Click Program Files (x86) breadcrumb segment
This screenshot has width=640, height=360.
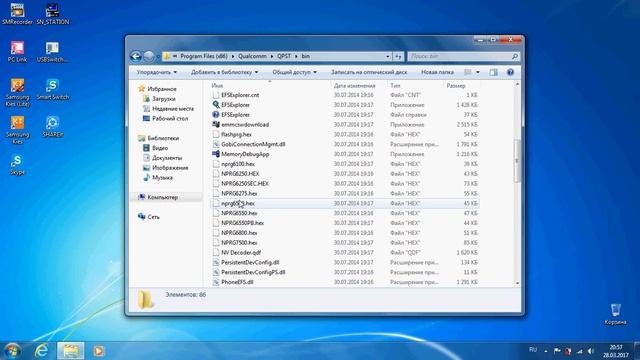[204, 56]
